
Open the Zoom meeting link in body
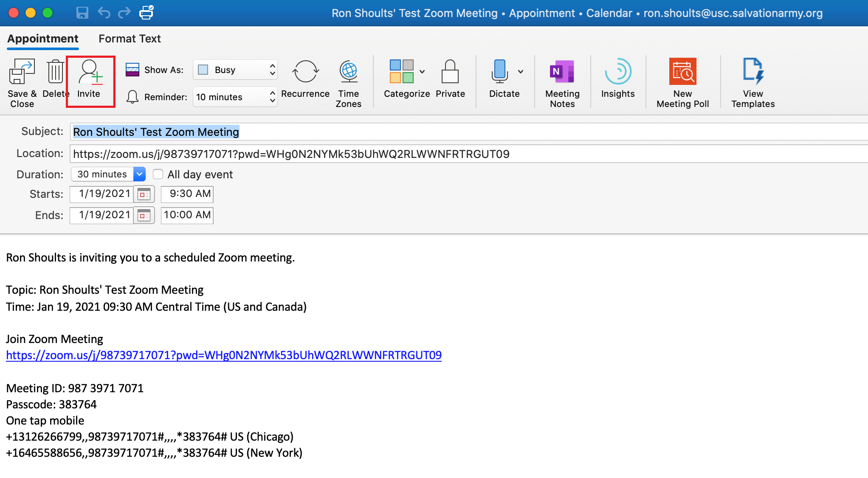pyautogui.click(x=223, y=355)
